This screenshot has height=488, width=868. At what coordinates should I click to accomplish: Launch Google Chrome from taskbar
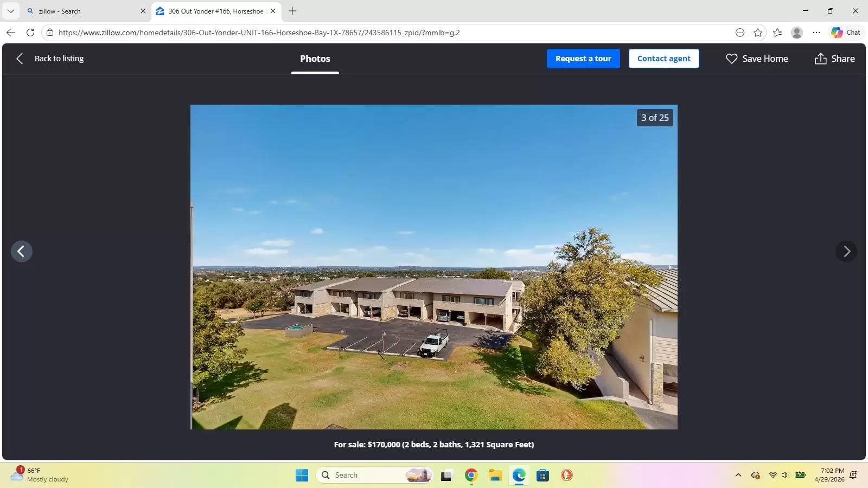(x=471, y=476)
